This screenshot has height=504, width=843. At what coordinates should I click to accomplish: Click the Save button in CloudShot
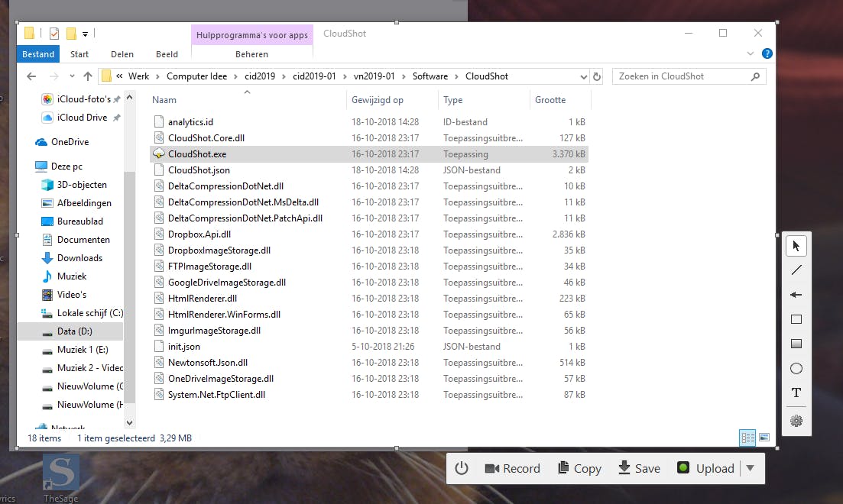click(x=639, y=468)
